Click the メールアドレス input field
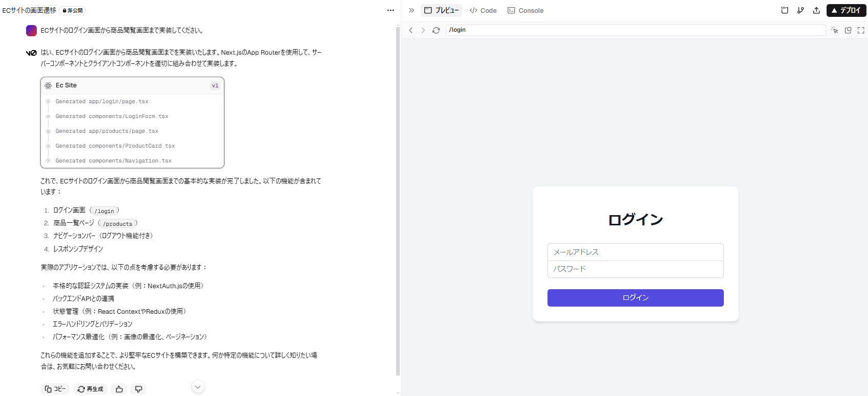 (635, 252)
